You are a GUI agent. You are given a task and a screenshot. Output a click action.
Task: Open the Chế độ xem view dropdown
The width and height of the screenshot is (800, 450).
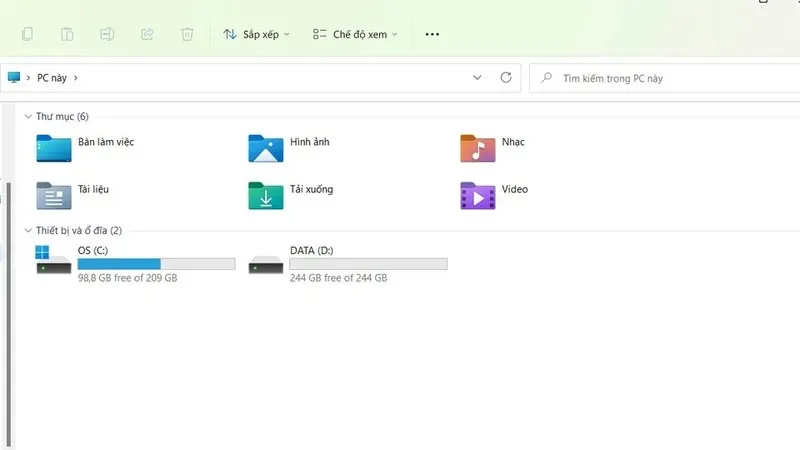tap(355, 34)
